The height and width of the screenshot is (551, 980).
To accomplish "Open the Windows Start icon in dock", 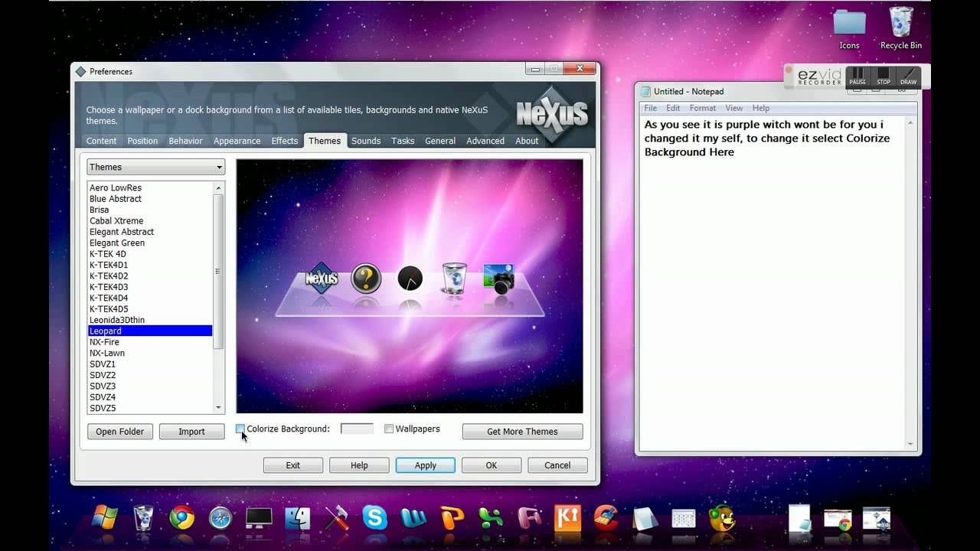I will coord(105,517).
